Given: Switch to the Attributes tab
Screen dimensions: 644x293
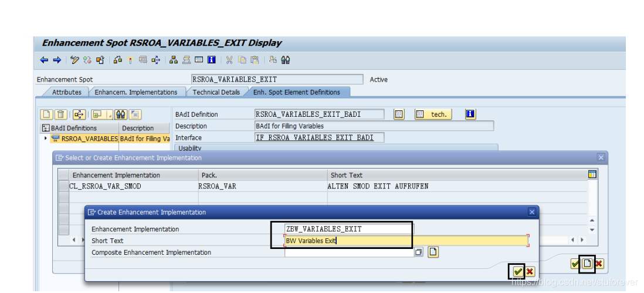Looking at the screenshot, I should 66,92.
